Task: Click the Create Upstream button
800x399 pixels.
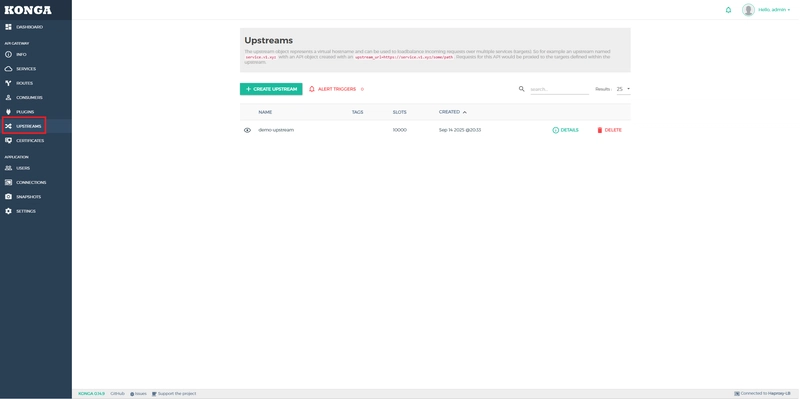Action: (271, 89)
